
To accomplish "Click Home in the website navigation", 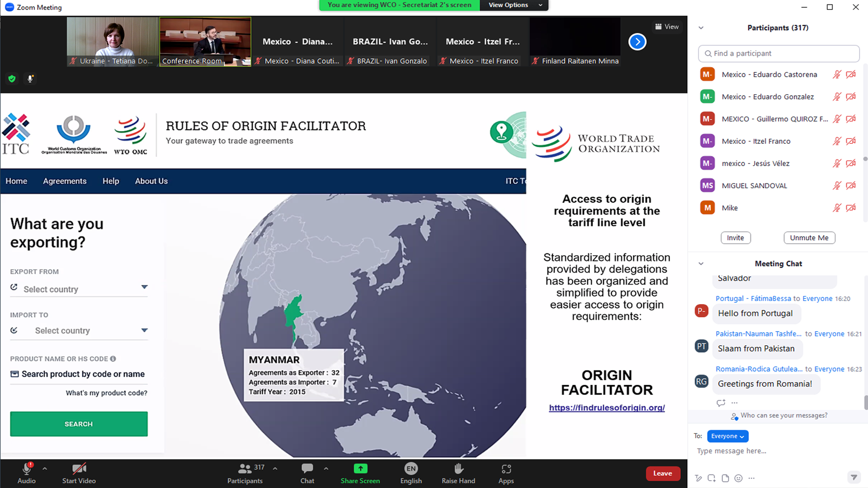I will click(16, 181).
